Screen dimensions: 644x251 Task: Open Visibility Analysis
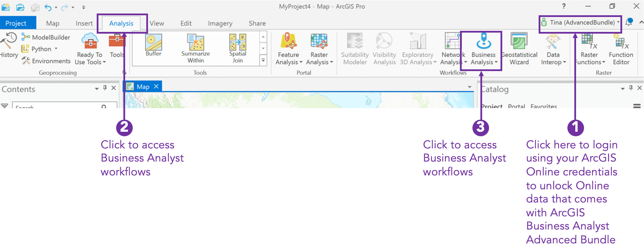point(384,49)
